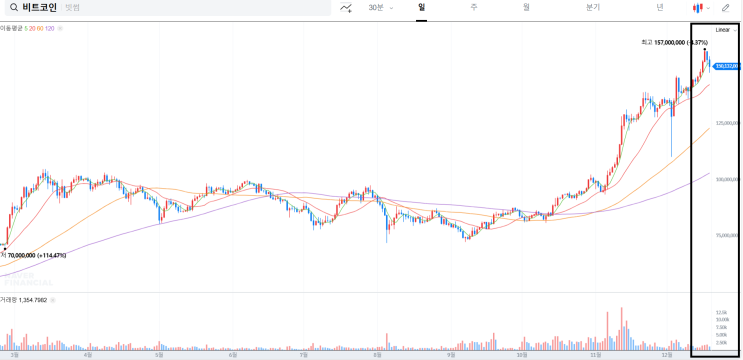
Task: Click the search magnifier icon beside 비트코인
Action: [14, 8]
